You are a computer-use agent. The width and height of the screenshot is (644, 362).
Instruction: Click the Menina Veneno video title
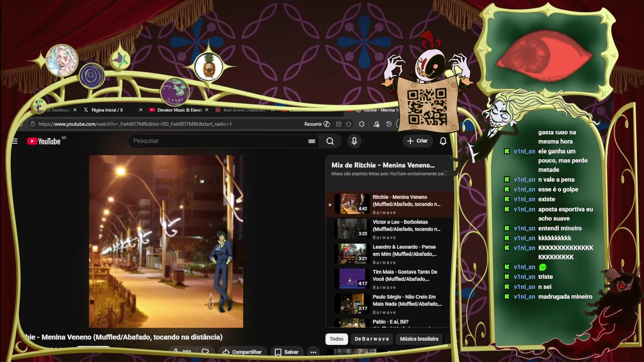tap(124, 337)
